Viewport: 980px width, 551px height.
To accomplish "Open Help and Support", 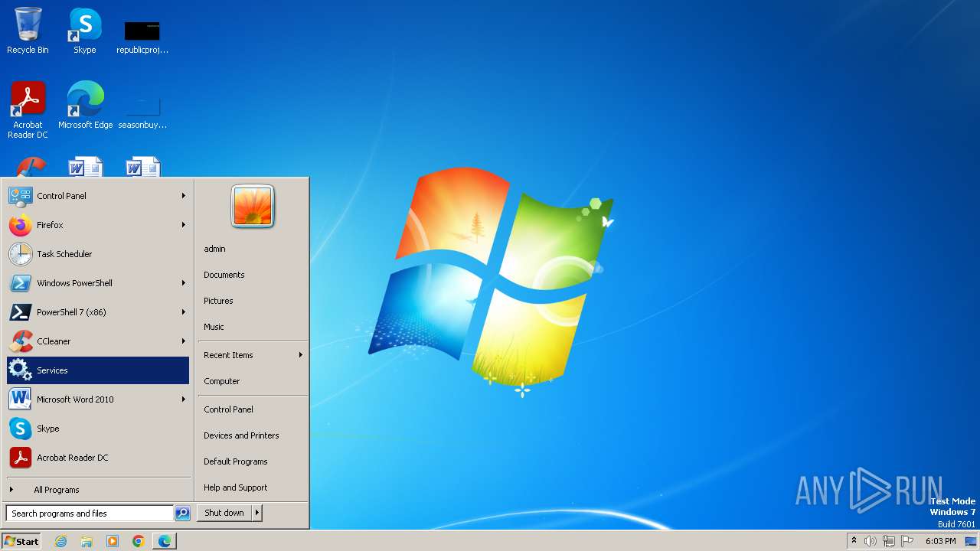I will 253,487.
